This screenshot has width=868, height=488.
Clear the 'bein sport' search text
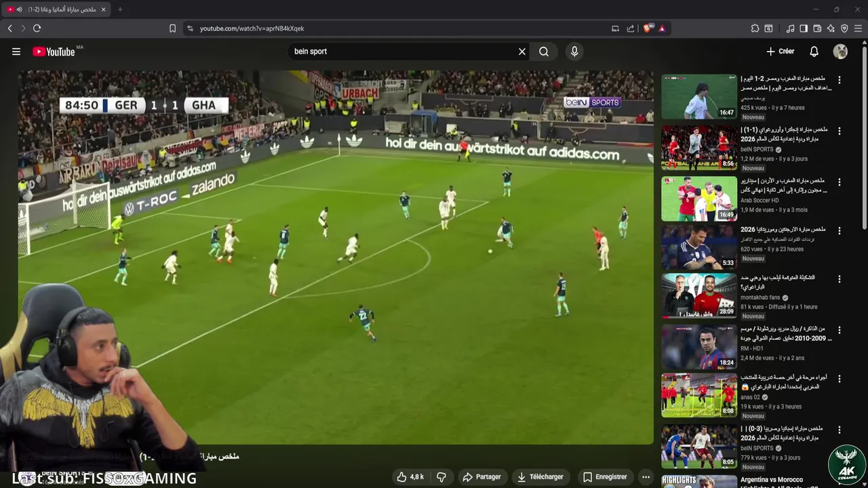[x=522, y=52]
